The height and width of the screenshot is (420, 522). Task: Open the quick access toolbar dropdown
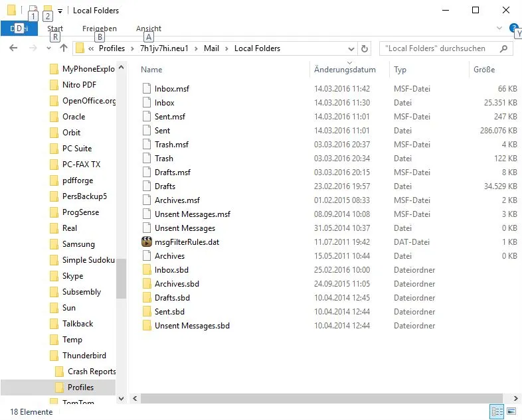coord(60,11)
